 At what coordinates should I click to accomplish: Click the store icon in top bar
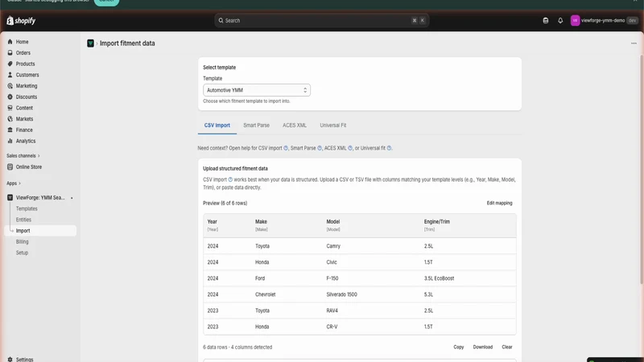pyautogui.click(x=546, y=21)
